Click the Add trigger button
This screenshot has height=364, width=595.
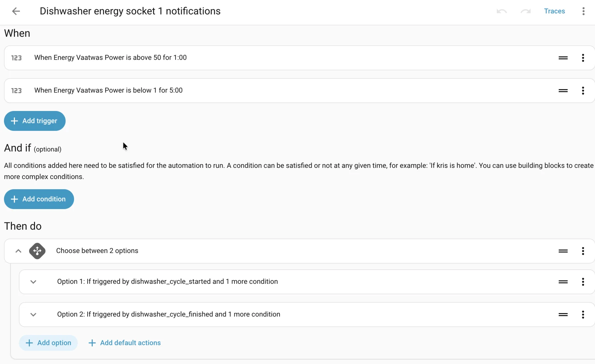click(x=35, y=121)
